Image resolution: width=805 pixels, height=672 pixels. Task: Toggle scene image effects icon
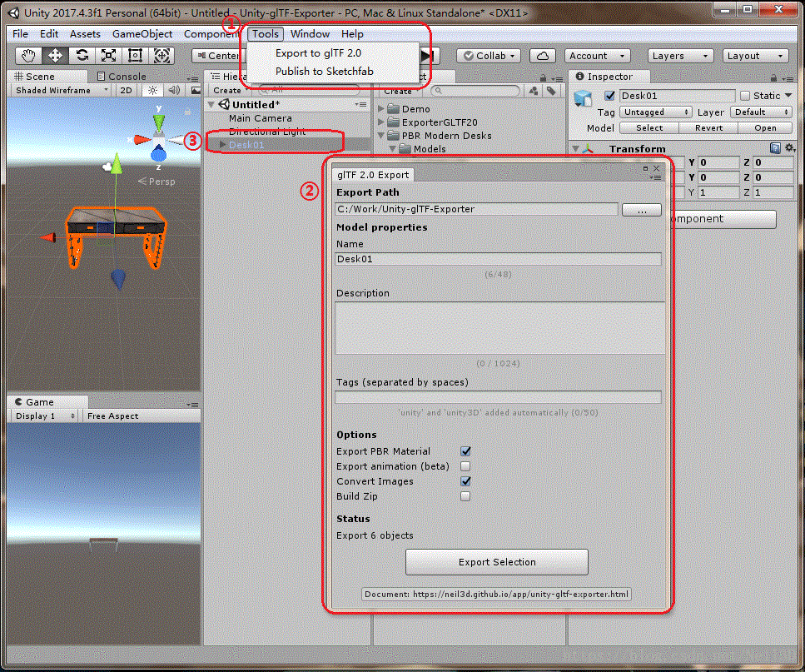coord(195,91)
